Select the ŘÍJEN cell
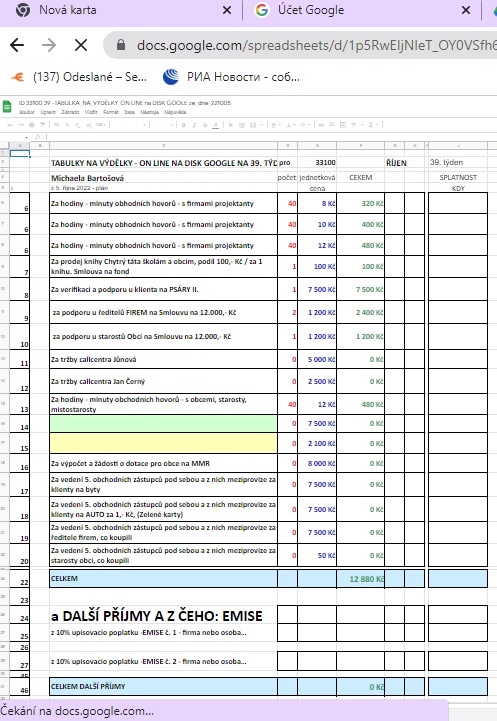497x721 pixels. [x=394, y=163]
